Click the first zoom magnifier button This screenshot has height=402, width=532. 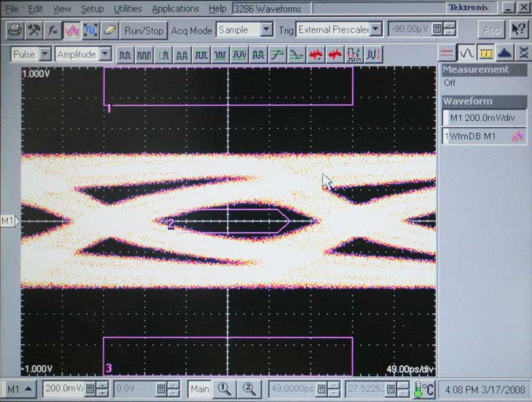[x=224, y=389]
